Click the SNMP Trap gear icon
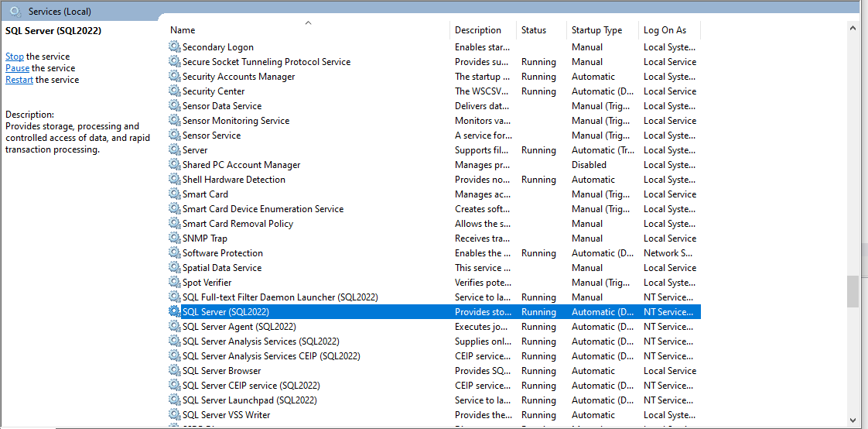The width and height of the screenshot is (868, 429). (x=174, y=239)
